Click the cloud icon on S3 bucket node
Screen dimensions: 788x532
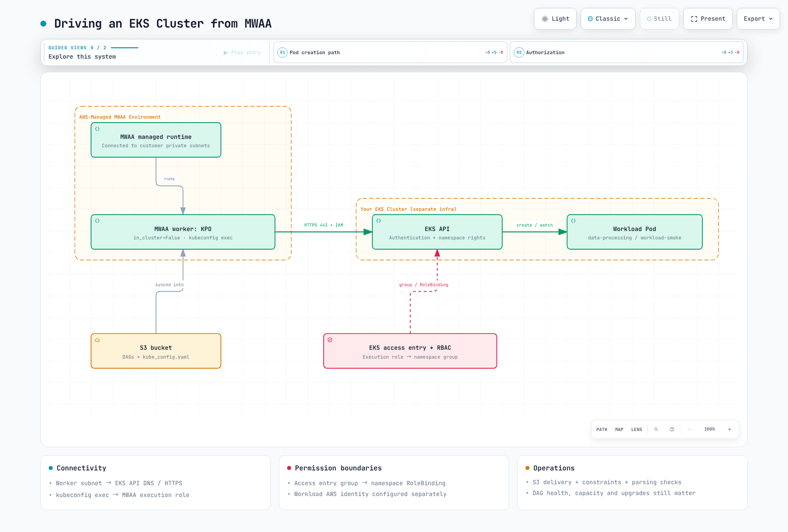point(98,340)
